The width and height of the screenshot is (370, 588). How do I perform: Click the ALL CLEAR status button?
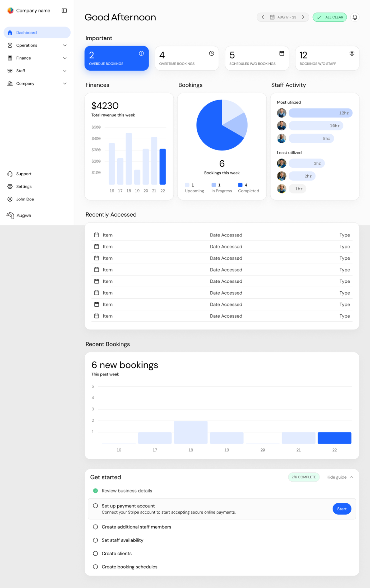coord(330,17)
